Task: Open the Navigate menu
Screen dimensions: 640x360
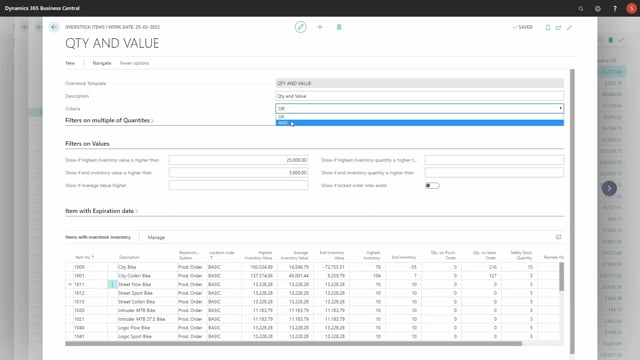Action: click(102, 63)
